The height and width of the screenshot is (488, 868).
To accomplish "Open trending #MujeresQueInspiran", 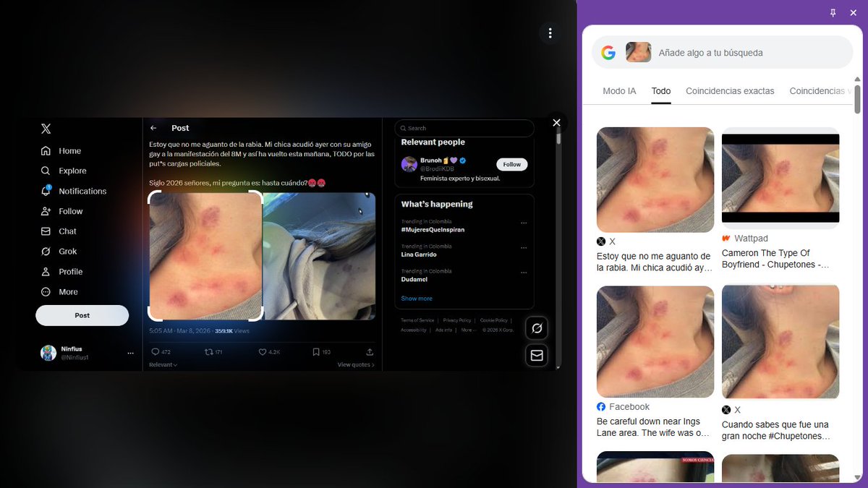I will coord(433,230).
